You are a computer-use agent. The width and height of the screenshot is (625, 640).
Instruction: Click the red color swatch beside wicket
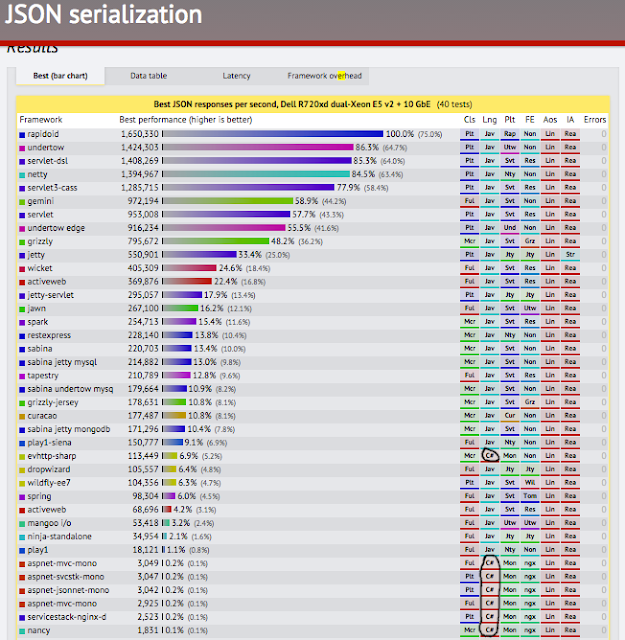click(22, 269)
